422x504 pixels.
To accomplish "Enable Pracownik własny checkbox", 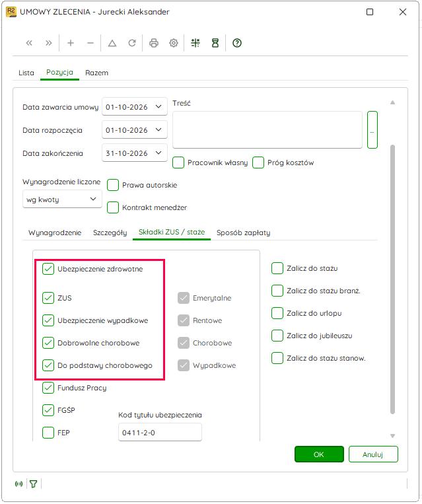I will [x=178, y=162].
